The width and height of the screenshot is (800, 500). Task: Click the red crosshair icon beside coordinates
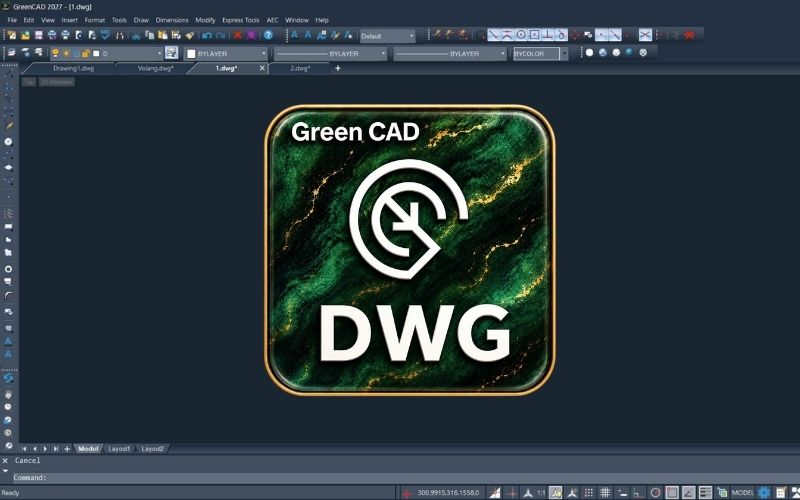coord(407,493)
